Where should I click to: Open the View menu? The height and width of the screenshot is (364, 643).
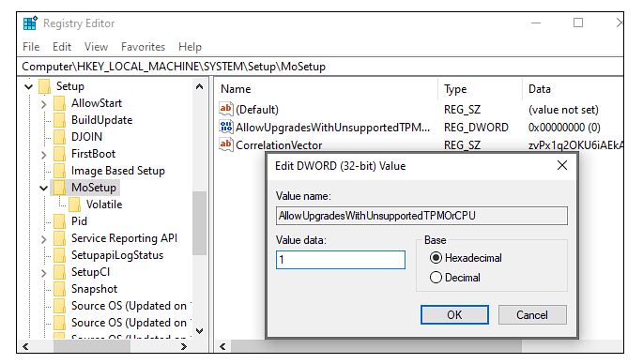96,47
